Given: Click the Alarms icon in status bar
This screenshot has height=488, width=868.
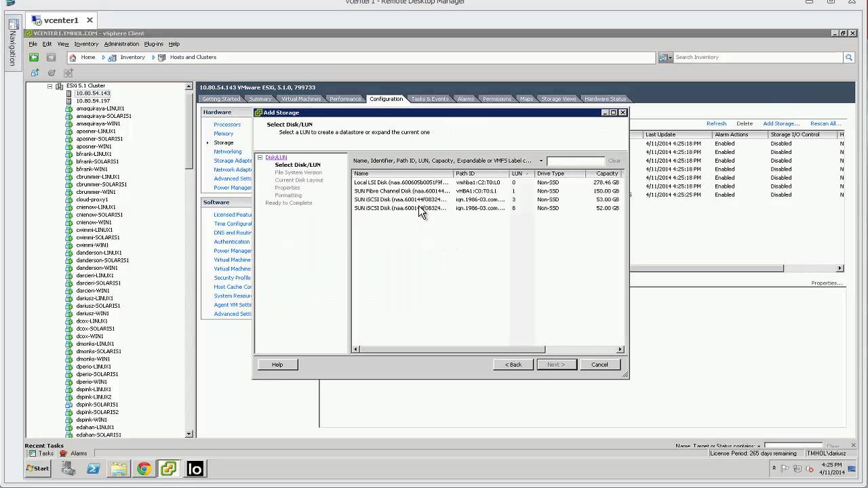Looking at the screenshot, I should pos(63,453).
